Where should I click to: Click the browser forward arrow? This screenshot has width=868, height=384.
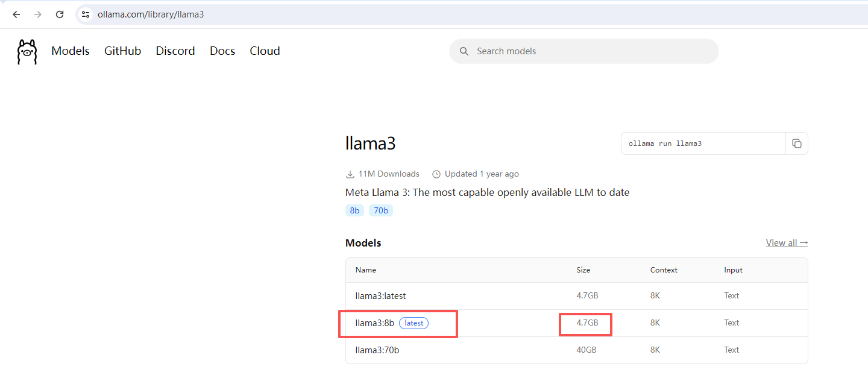pyautogui.click(x=38, y=14)
